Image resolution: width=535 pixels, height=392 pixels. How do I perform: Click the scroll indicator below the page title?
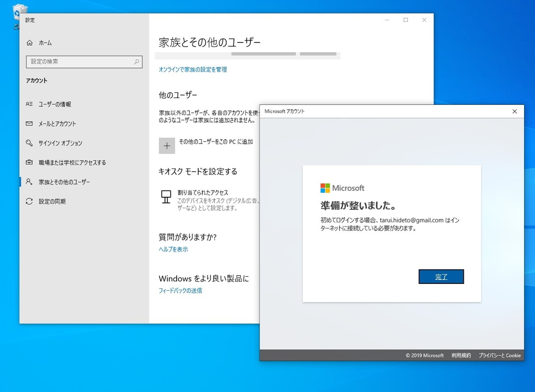(x=263, y=53)
